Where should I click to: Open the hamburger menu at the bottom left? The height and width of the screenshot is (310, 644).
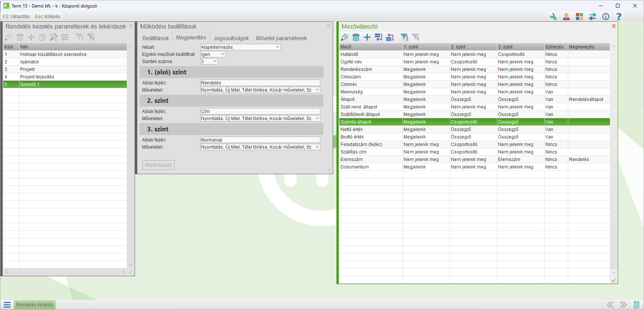[7, 305]
